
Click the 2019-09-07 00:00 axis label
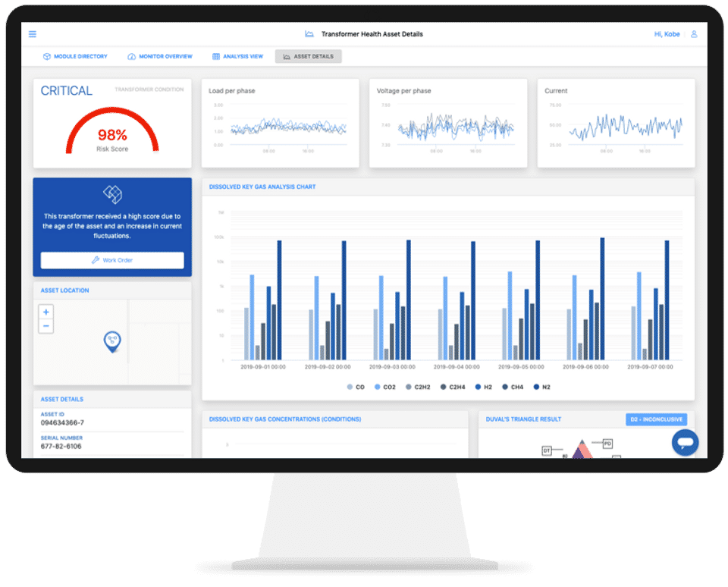tap(650, 367)
